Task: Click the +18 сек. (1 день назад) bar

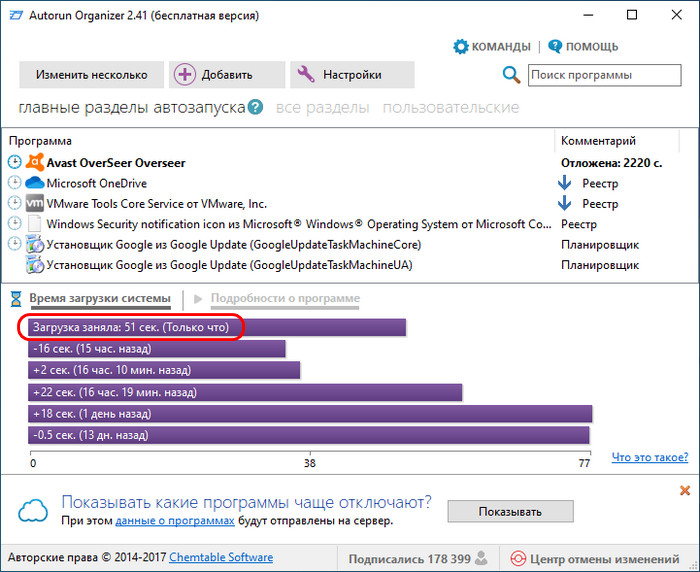Action: [x=310, y=413]
